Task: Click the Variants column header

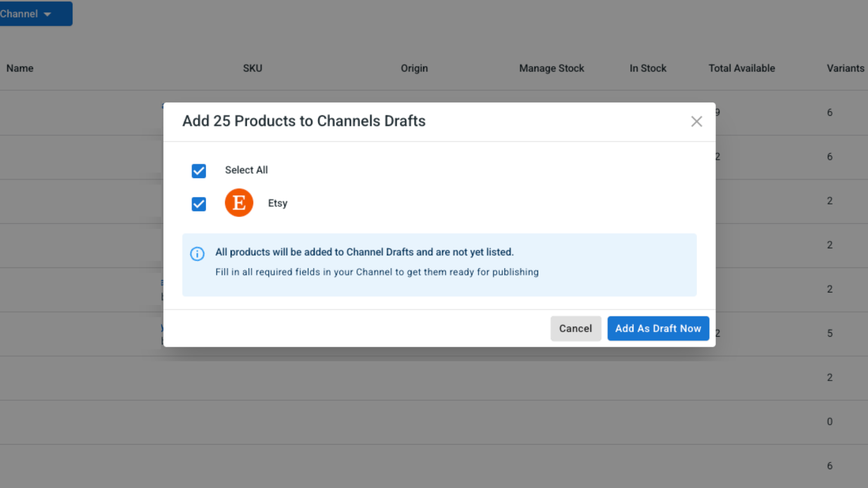Action: [845, 68]
